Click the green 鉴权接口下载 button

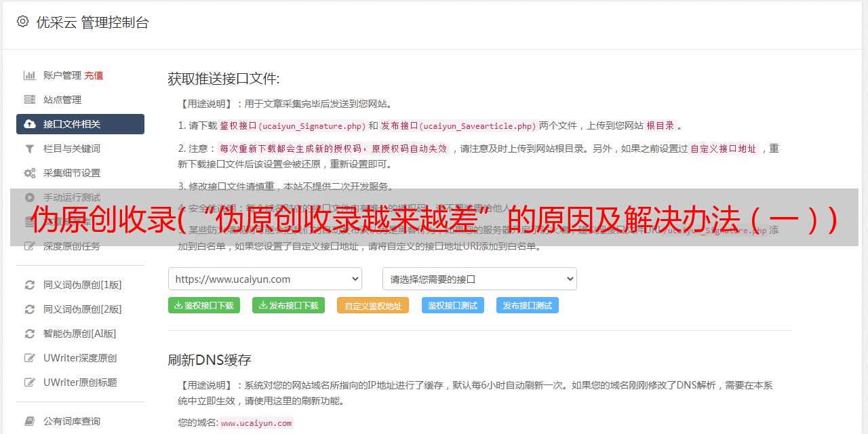[204, 305]
